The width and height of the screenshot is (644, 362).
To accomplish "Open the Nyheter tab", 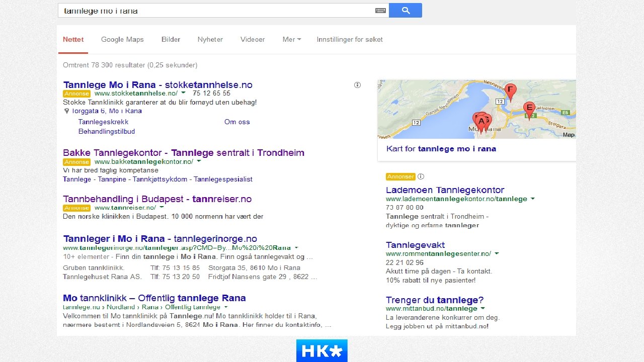I will tap(210, 40).
